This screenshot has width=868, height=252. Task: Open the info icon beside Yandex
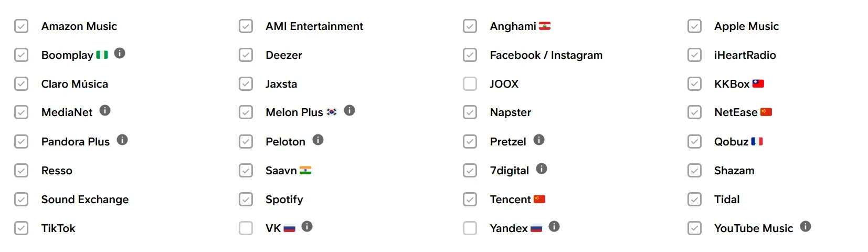(x=554, y=226)
